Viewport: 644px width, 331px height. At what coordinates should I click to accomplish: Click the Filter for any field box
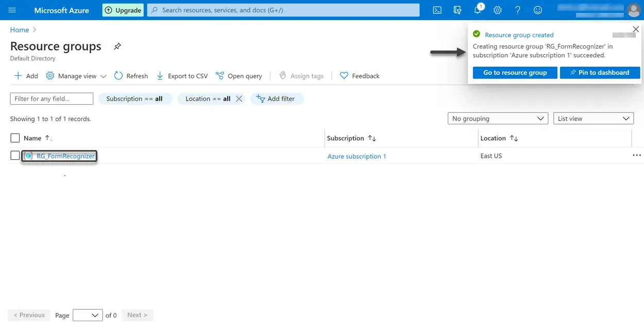click(52, 98)
